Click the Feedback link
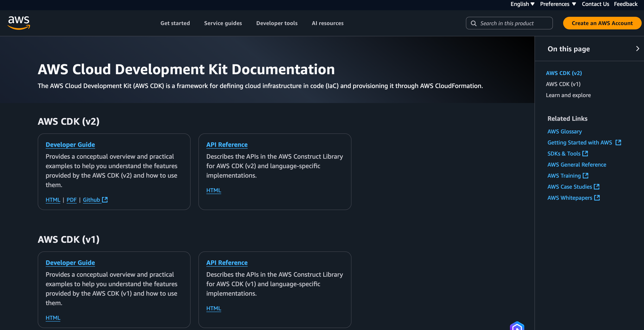The width and height of the screenshot is (644, 330). [x=626, y=4]
